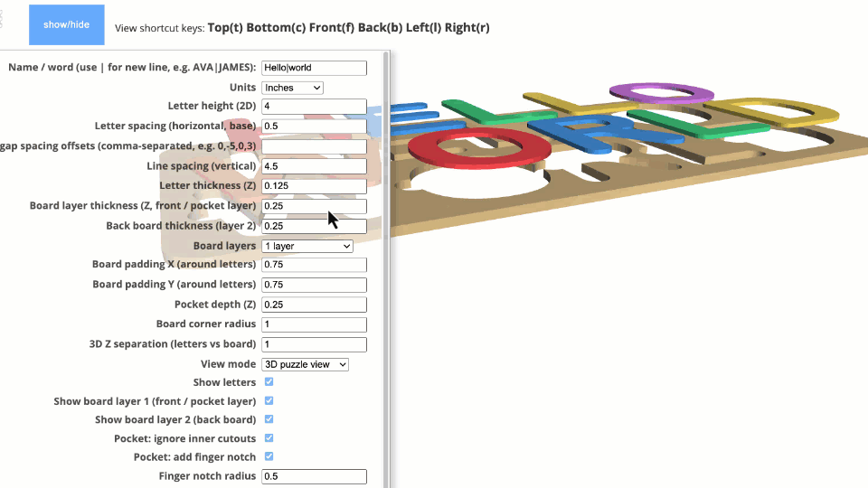This screenshot has width=868, height=488.
Task: Open the View mode dropdown
Action: coord(305,364)
